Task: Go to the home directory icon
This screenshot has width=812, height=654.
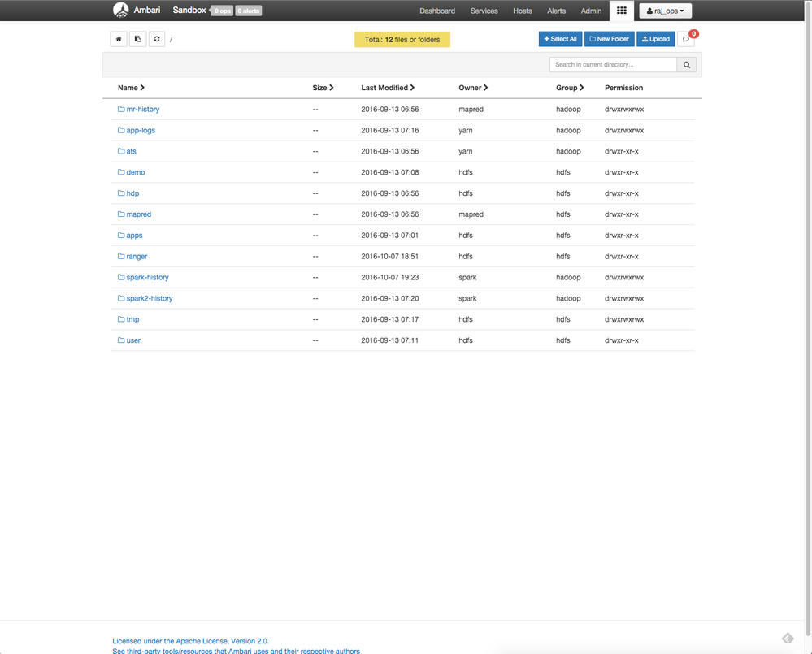Action: click(x=119, y=39)
